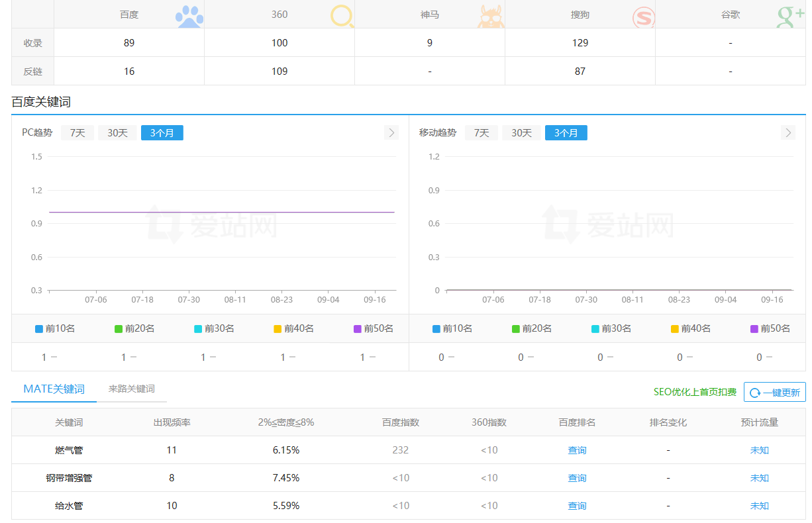Click 未知 traffic for 燃气管
The height and width of the screenshot is (523, 812).
(x=759, y=450)
